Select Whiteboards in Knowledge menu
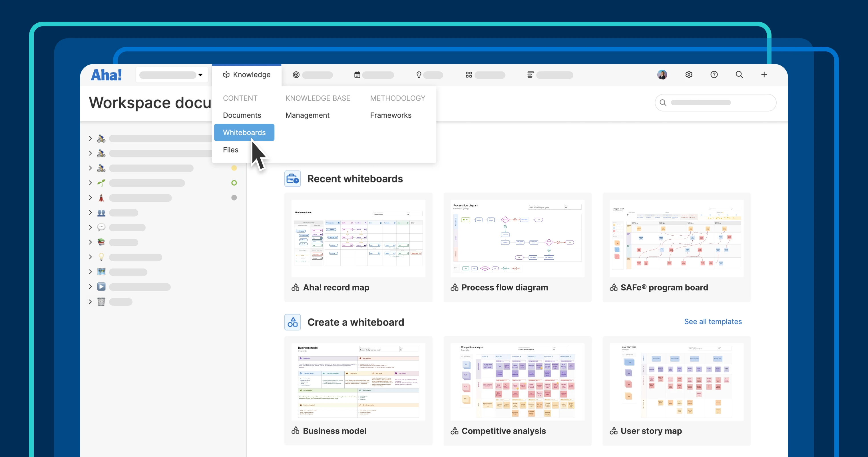The image size is (868, 457). [244, 133]
